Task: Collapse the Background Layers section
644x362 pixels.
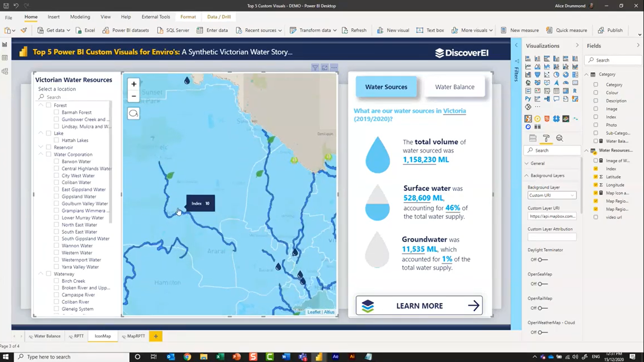Action: [527, 175]
